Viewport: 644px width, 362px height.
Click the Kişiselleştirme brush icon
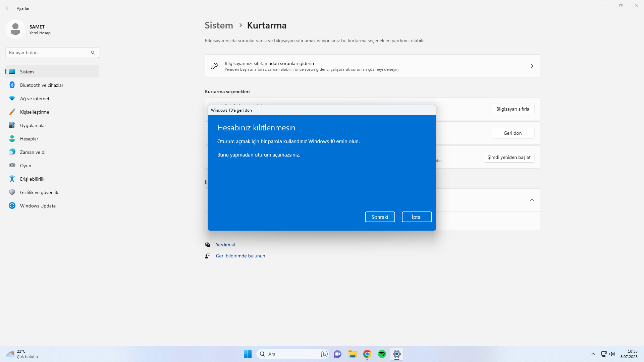[12, 112]
